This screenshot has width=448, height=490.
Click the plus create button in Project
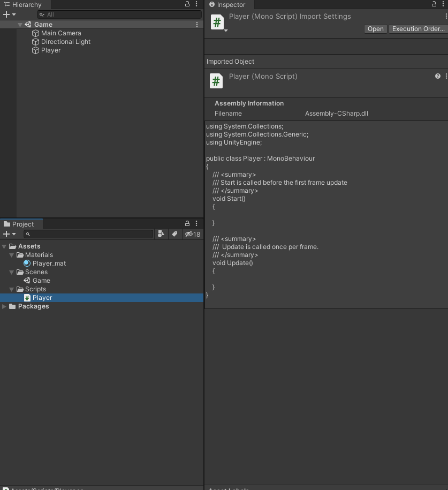coord(6,234)
